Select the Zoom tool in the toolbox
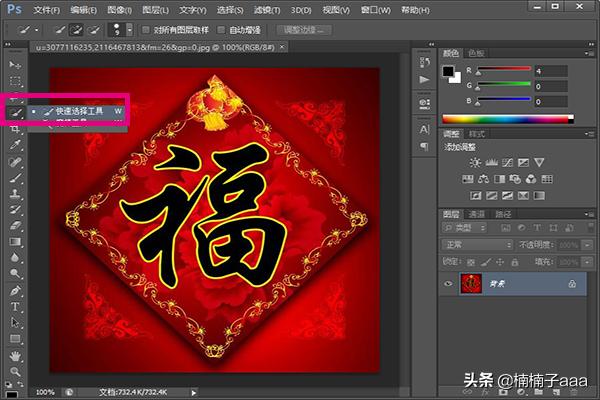 pos(15,371)
